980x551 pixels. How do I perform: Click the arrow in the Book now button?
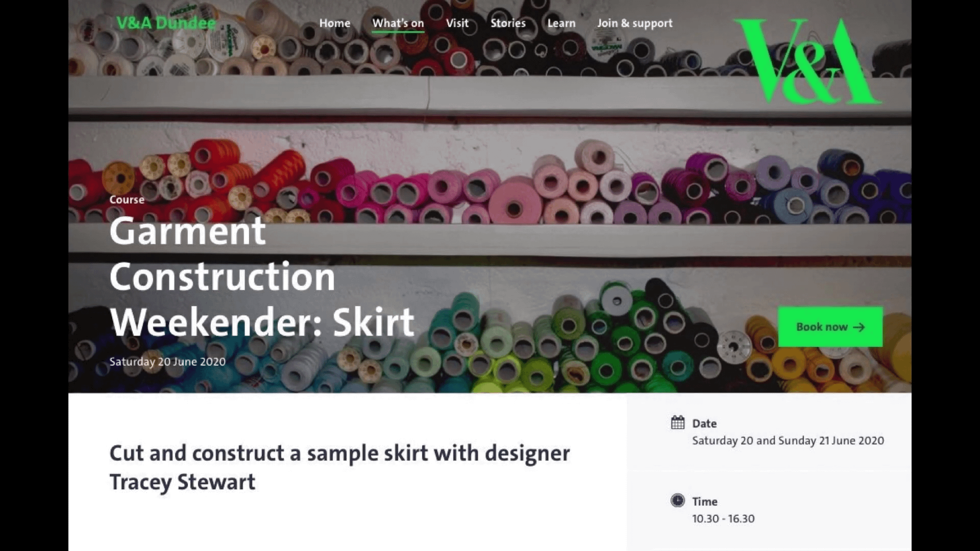[859, 327]
